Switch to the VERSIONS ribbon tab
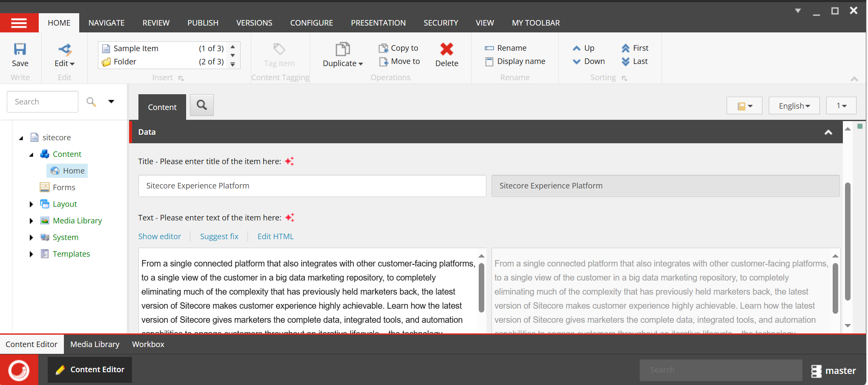This screenshot has height=385, width=868. click(254, 23)
